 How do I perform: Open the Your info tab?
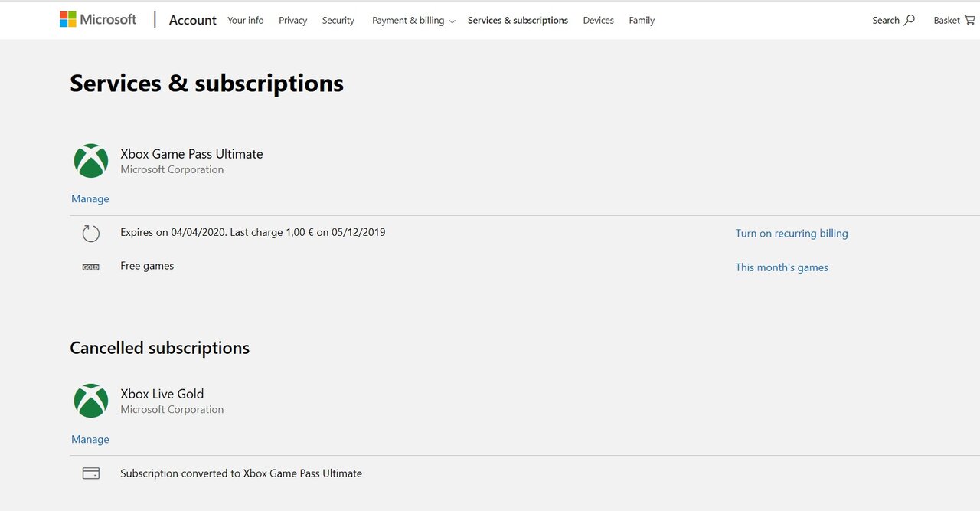pos(245,21)
